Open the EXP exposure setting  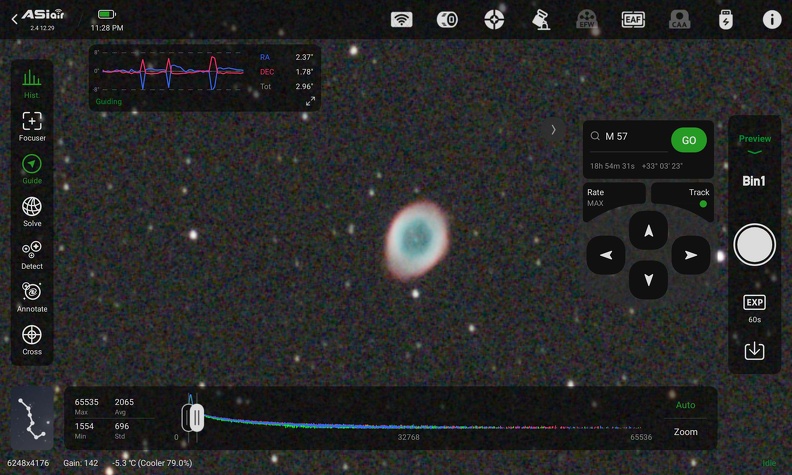754,308
